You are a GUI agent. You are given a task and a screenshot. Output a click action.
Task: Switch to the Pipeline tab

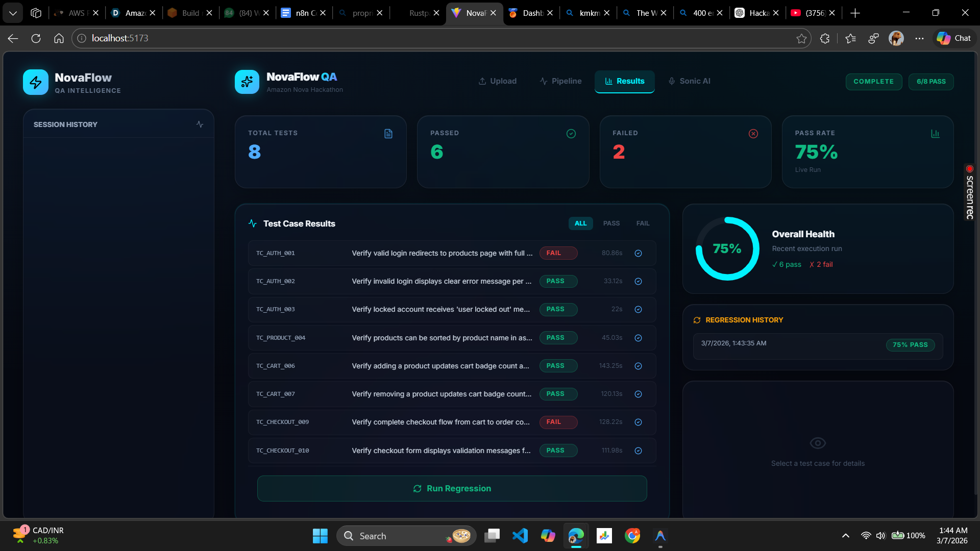coord(560,81)
